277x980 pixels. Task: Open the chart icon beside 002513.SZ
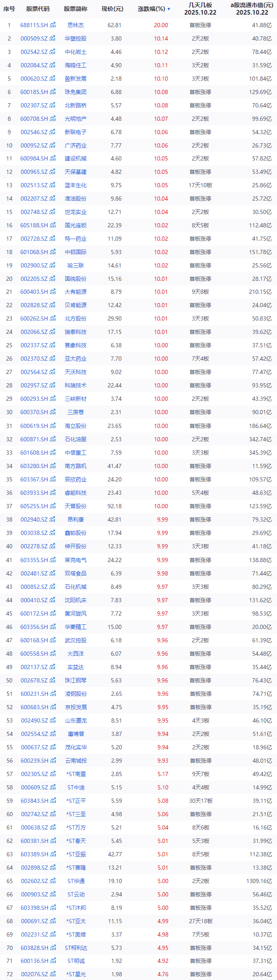53,186
